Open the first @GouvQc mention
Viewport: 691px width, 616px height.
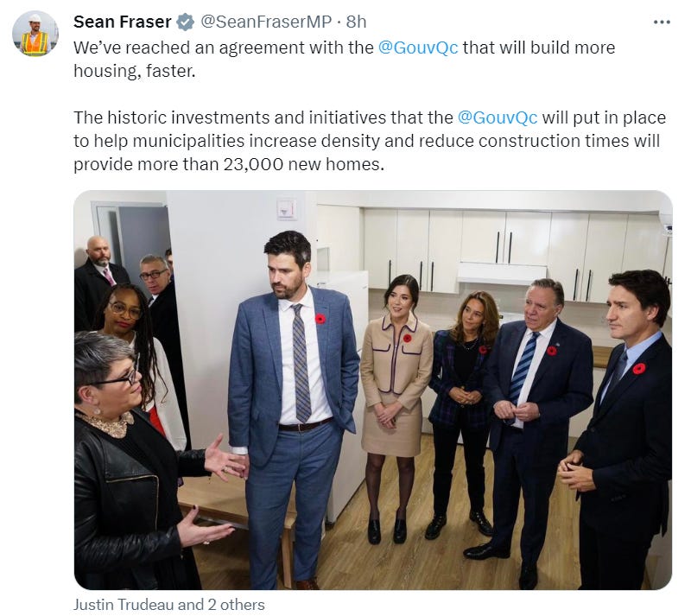(418, 48)
